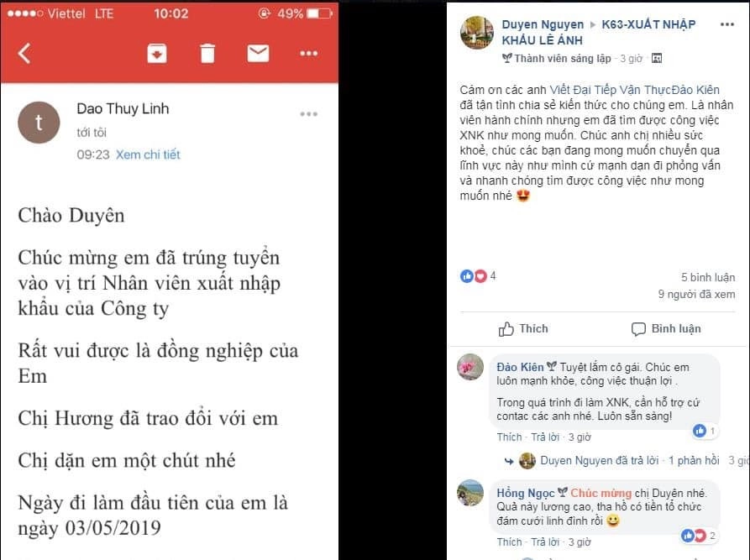Open the Gmail toolbar overflow menu

pos(308,53)
